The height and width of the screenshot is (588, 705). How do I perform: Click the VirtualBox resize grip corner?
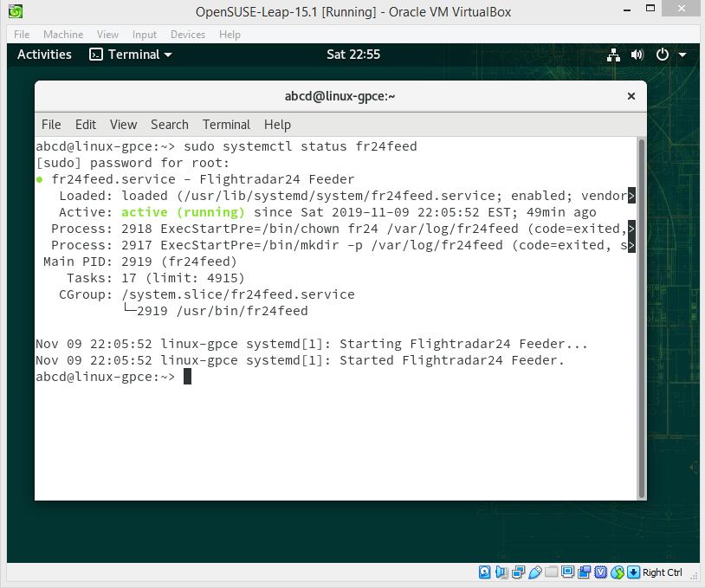tap(694, 575)
